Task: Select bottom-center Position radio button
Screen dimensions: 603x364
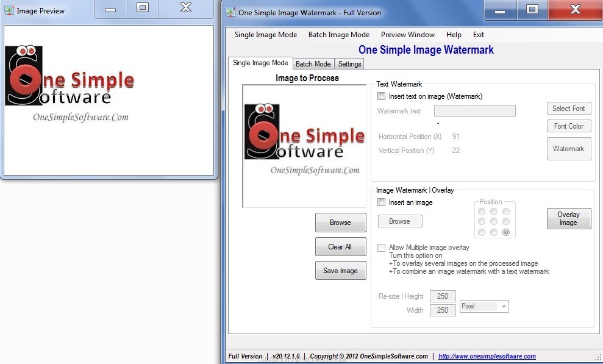Action: click(494, 232)
